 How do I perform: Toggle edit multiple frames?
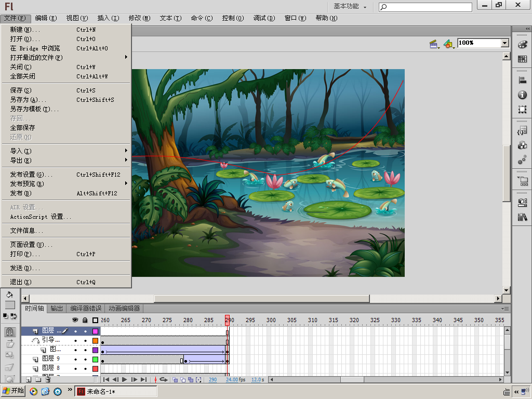(191, 380)
